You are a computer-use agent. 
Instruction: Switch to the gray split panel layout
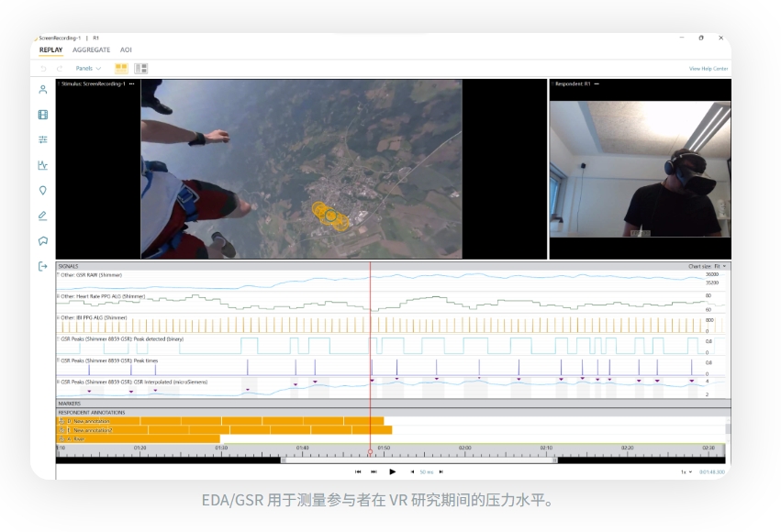[x=141, y=69]
